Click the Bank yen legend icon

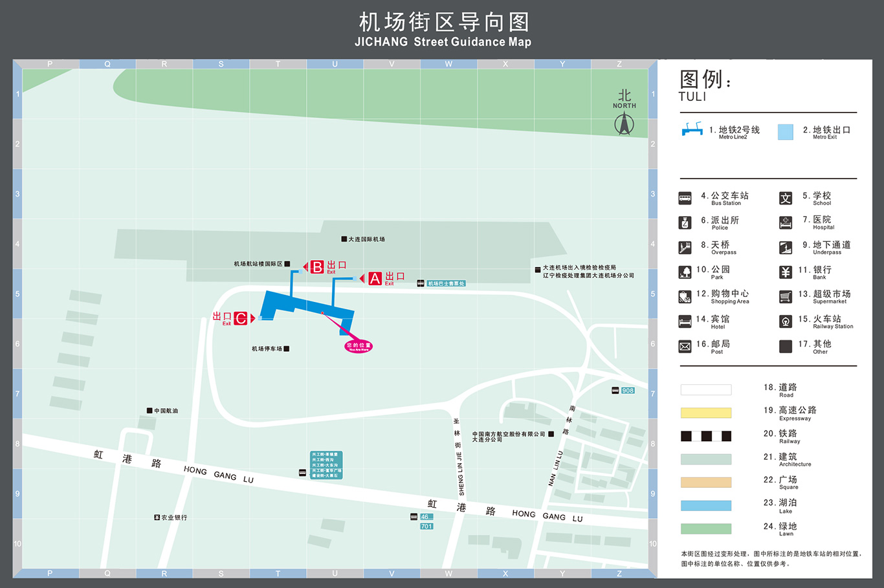point(785,272)
